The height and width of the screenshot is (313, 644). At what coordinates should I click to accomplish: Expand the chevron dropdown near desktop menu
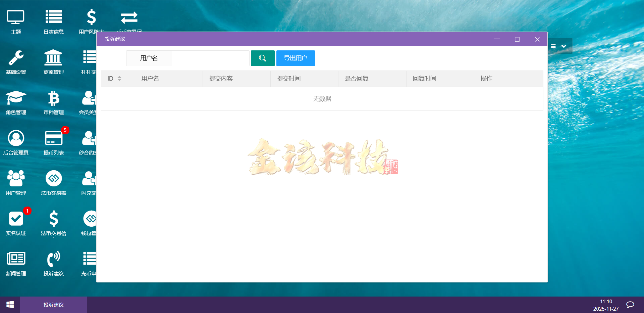click(564, 46)
